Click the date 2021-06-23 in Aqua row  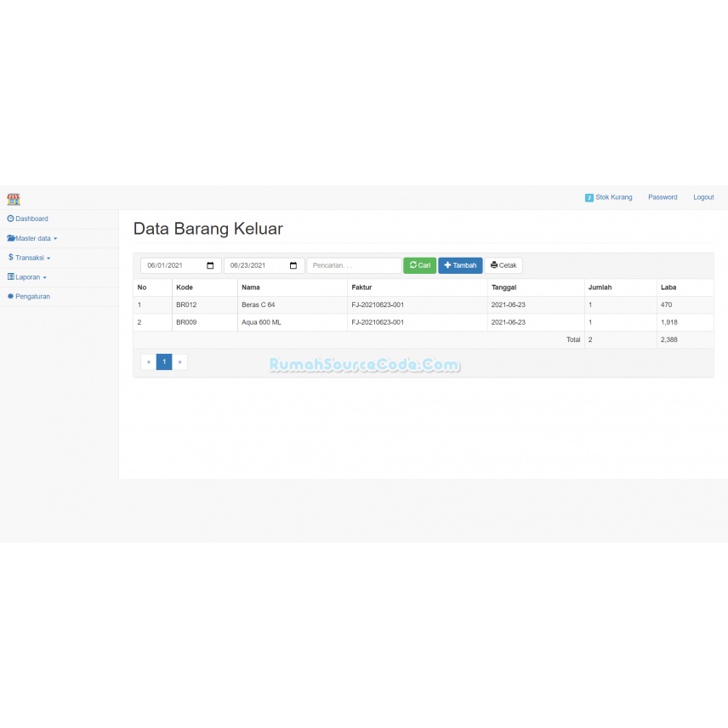click(x=509, y=322)
